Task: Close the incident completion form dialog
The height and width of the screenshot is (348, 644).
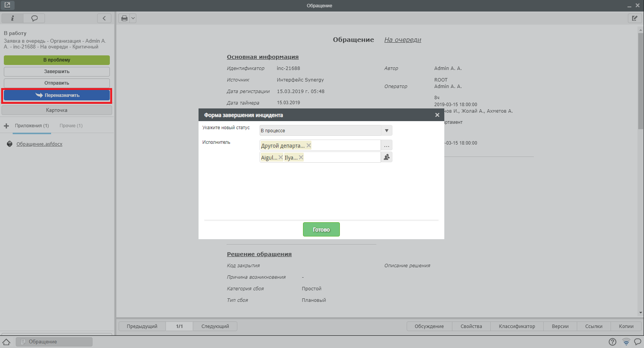Action: tap(437, 115)
